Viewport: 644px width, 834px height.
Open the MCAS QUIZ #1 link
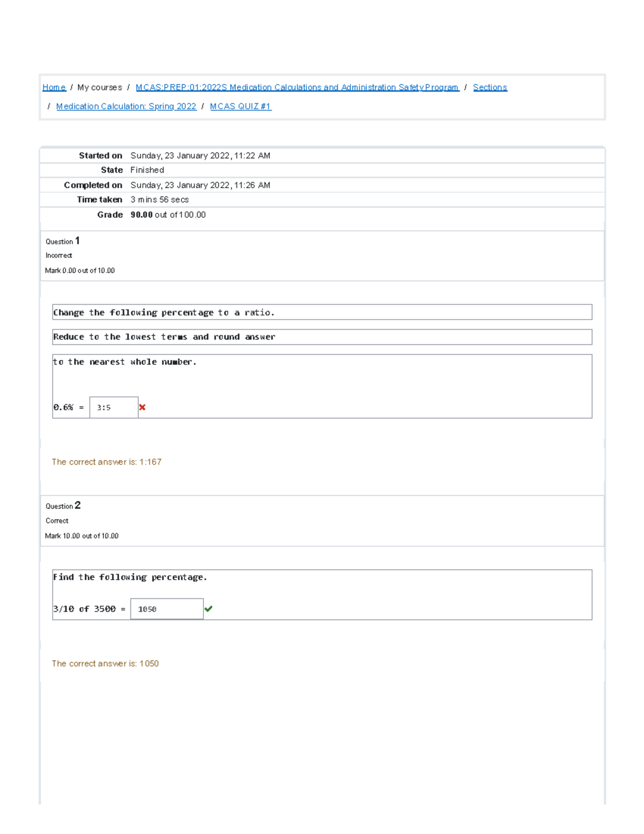tap(240, 106)
